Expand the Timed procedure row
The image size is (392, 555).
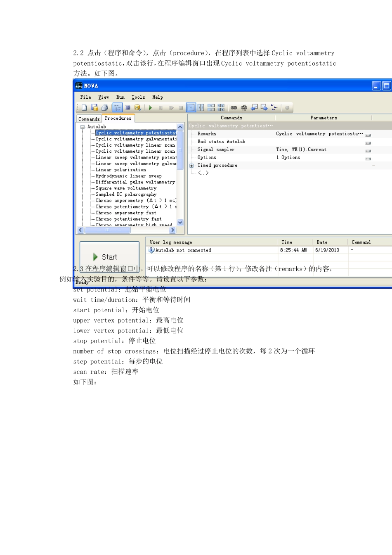(x=191, y=166)
